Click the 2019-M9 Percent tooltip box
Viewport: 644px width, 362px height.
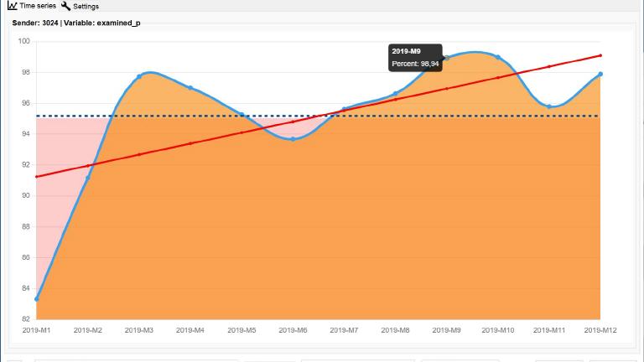click(x=415, y=57)
